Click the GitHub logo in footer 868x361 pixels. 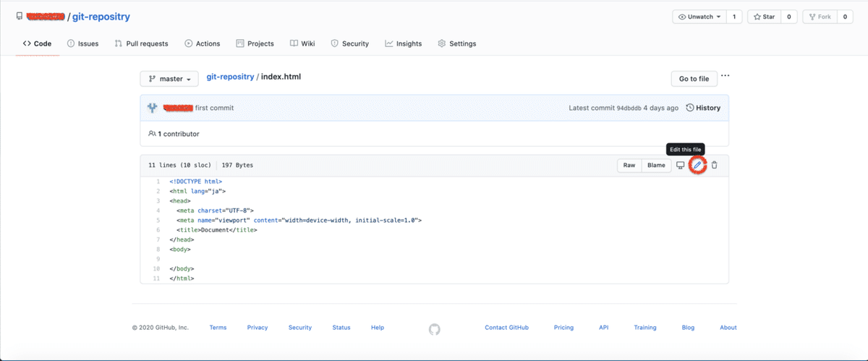tap(434, 329)
